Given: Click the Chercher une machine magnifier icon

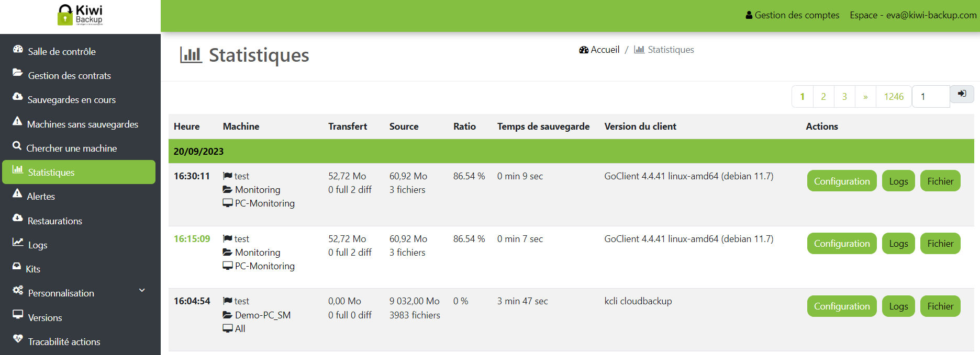Looking at the screenshot, I should point(17,145).
